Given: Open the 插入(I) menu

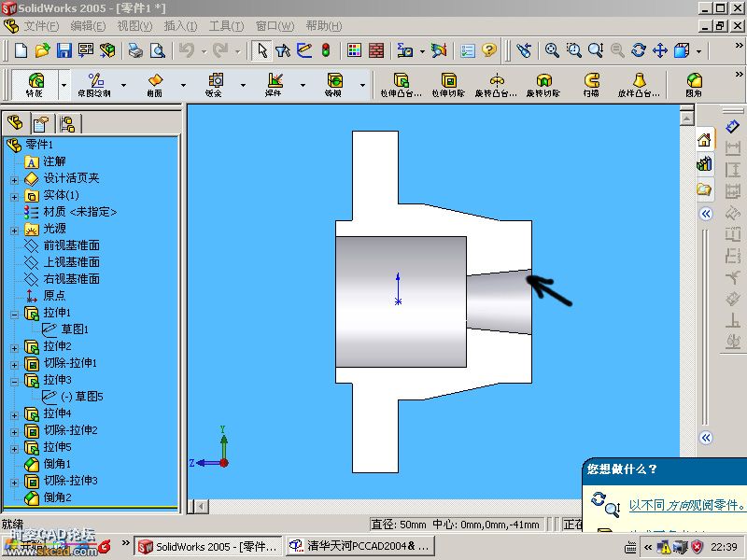Looking at the screenshot, I should pyautogui.click(x=180, y=26).
